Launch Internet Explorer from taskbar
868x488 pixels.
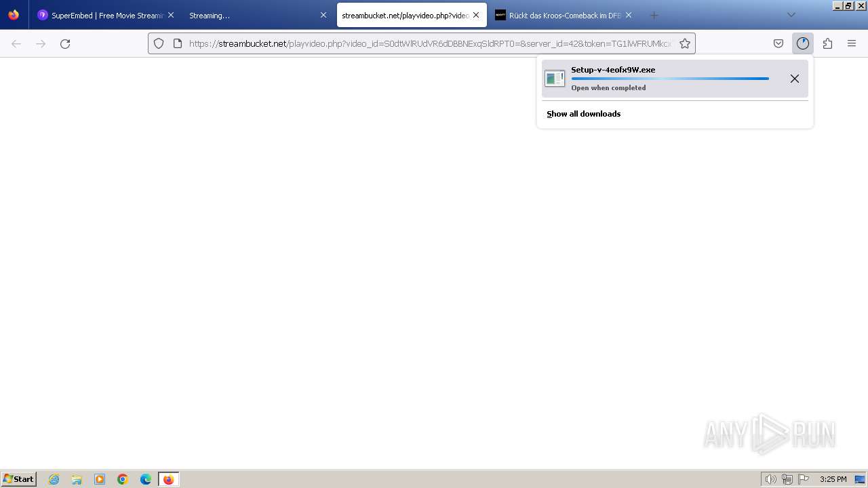pyautogui.click(x=54, y=479)
